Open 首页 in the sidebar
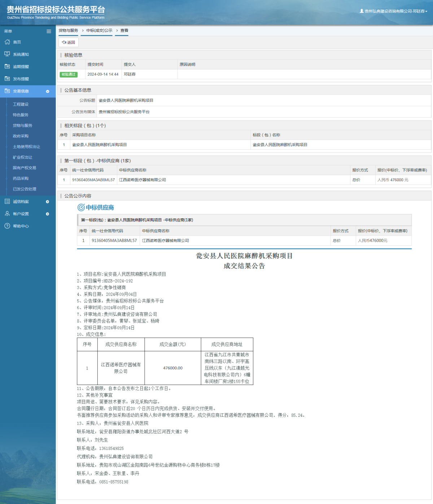 click(17, 42)
